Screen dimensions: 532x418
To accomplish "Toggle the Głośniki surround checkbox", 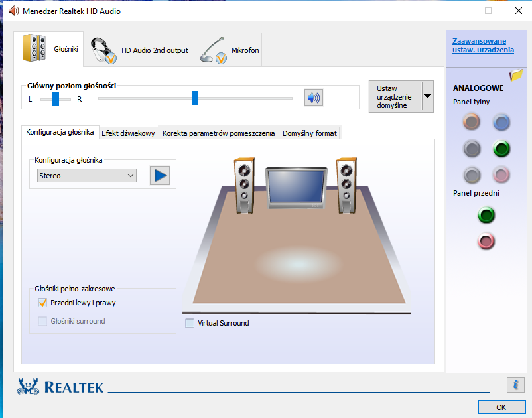I will pos(42,321).
